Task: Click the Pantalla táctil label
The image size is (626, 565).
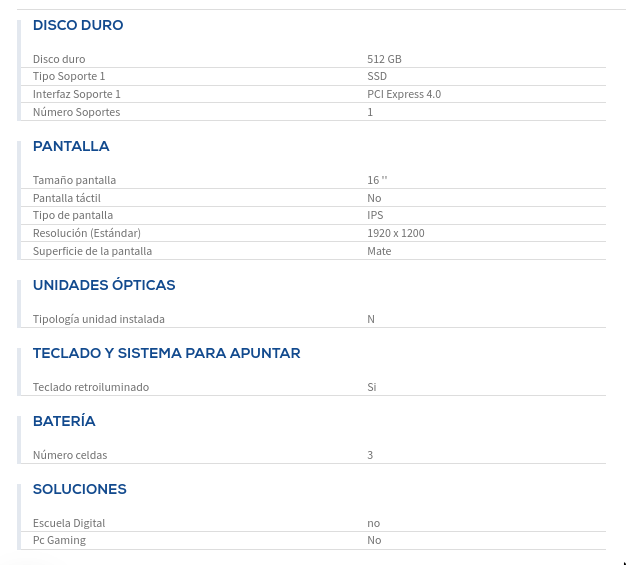Action: click(x=67, y=198)
